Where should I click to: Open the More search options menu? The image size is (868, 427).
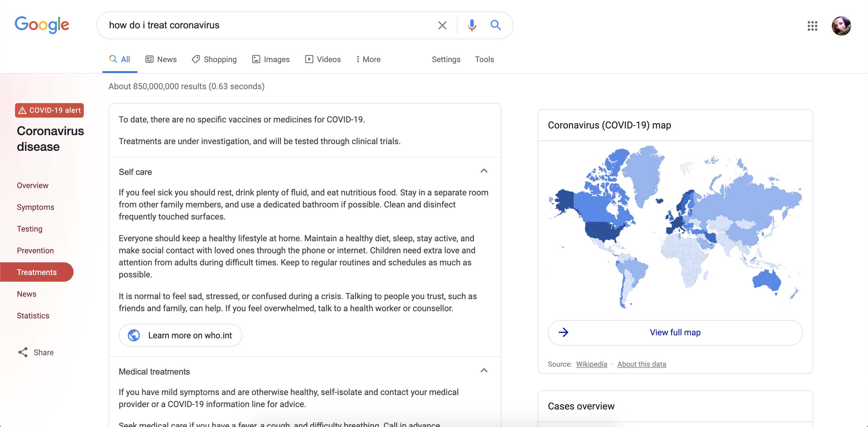click(368, 59)
